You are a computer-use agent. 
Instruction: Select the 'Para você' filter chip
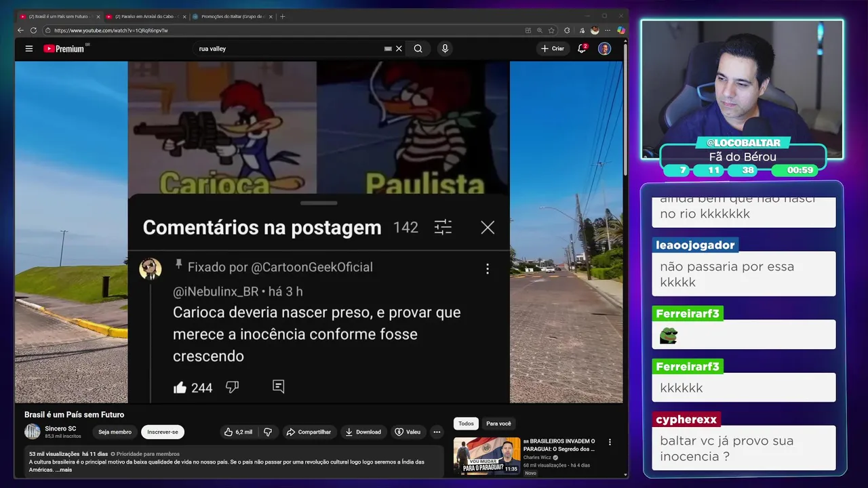tap(498, 424)
